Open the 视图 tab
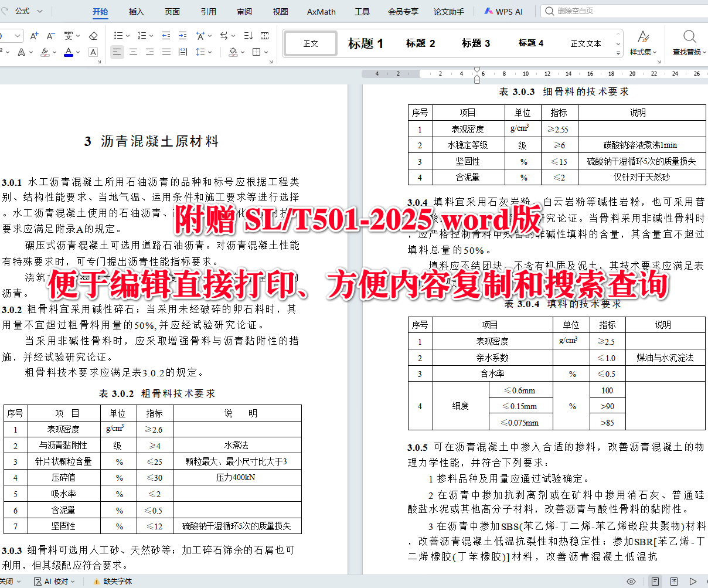The image size is (708, 588). pos(281,12)
